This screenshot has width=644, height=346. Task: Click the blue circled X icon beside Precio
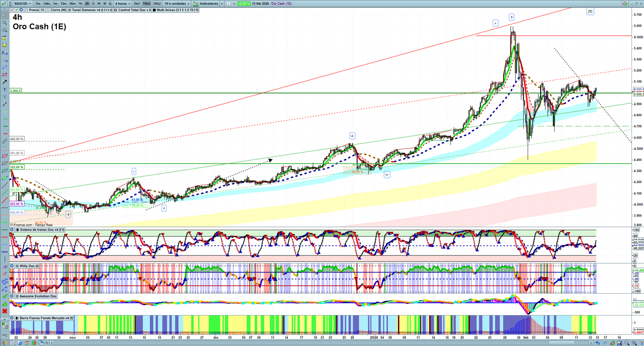coord(21,10)
